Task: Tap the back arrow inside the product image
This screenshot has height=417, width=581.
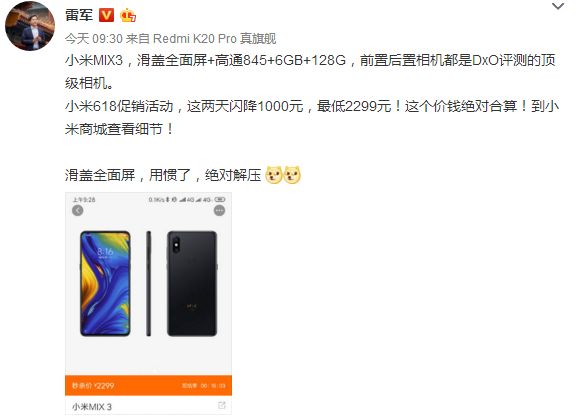Action: pyautogui.click(x=77, y=211)
